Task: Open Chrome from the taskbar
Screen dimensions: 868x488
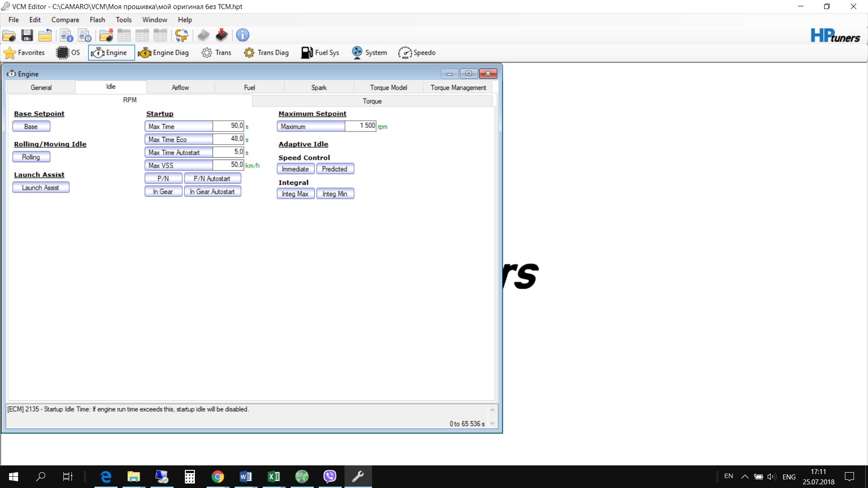Action: click(217, 477)
